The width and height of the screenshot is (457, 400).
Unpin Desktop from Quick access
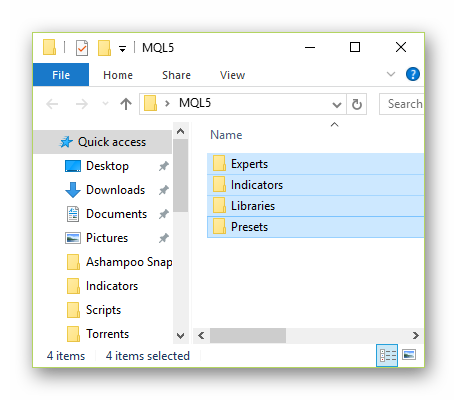[x=163, y=166]
